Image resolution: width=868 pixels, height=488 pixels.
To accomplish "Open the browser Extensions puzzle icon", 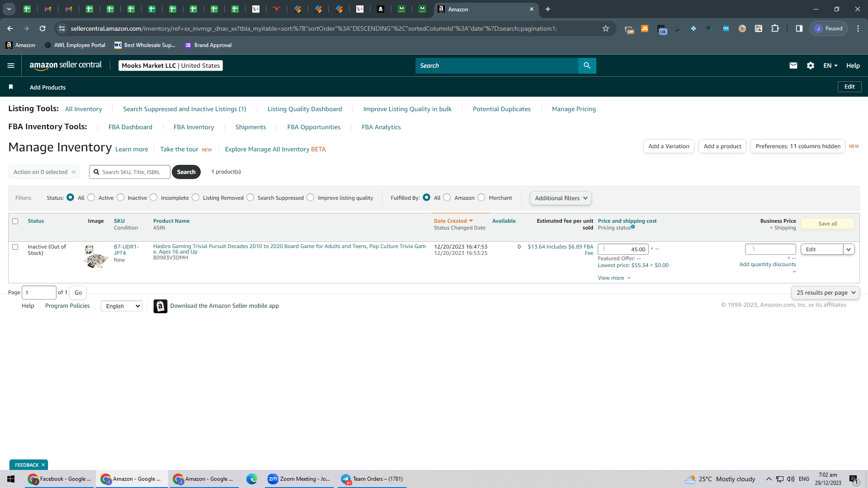I will 775,28.
